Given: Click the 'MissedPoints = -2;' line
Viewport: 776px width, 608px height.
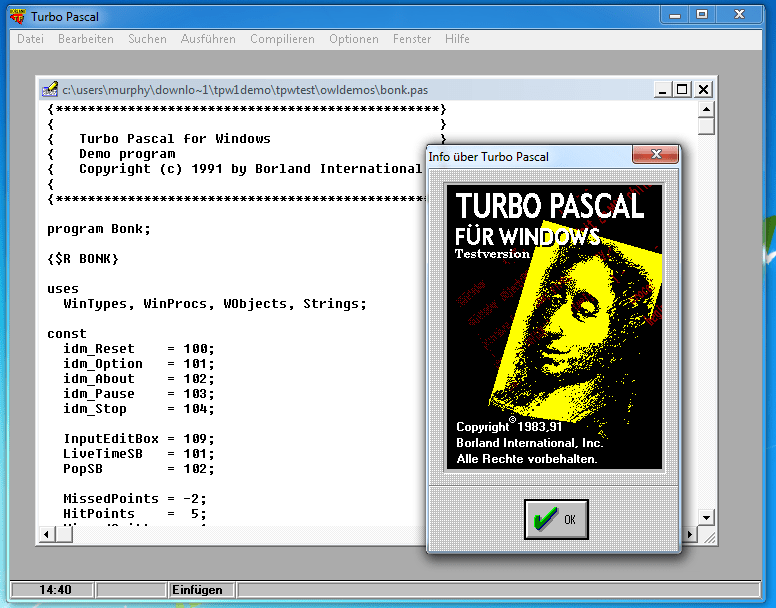Looking at the screenshot, I should tap(135, 499).
